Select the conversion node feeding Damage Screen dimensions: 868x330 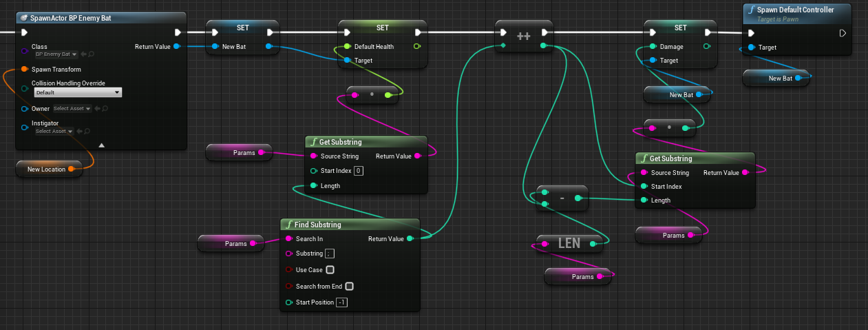pyautogui.click(x=669, y=127)
